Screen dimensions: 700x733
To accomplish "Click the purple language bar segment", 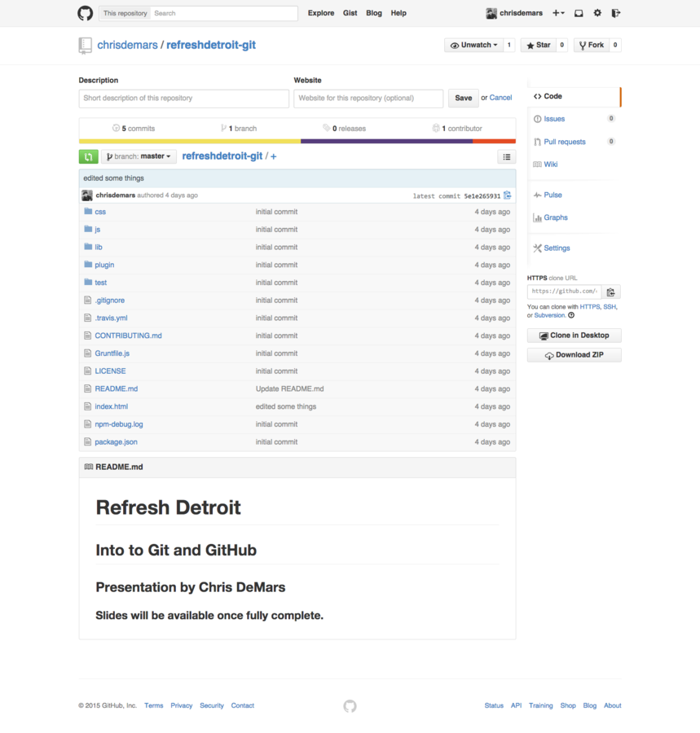I will (387, 141).
